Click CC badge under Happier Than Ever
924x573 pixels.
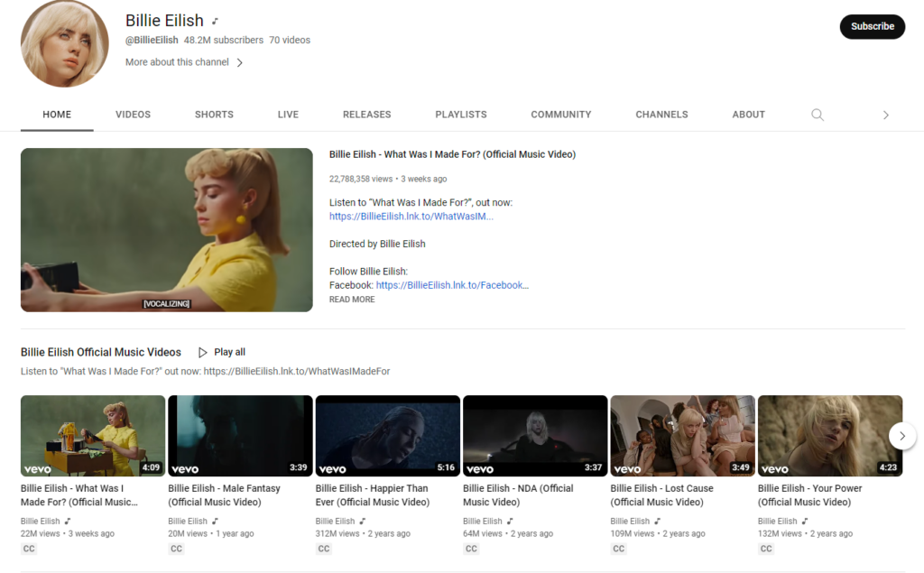324,549
